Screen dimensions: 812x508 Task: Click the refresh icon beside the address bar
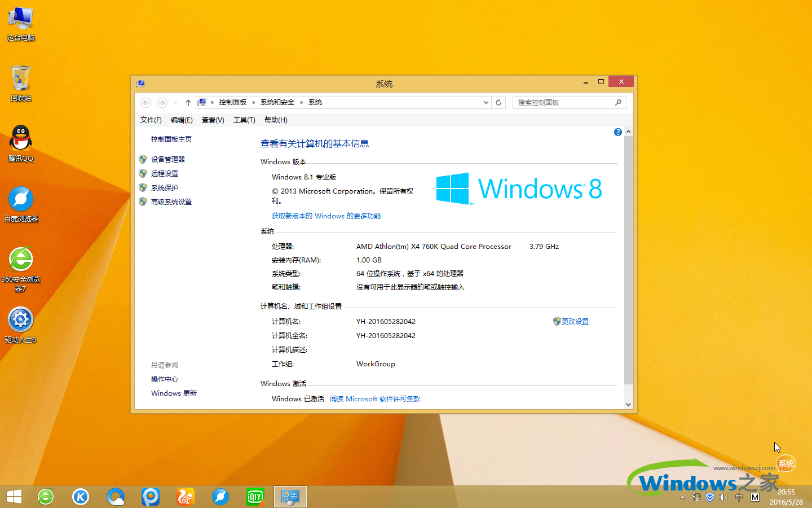[x=498, y=102]
